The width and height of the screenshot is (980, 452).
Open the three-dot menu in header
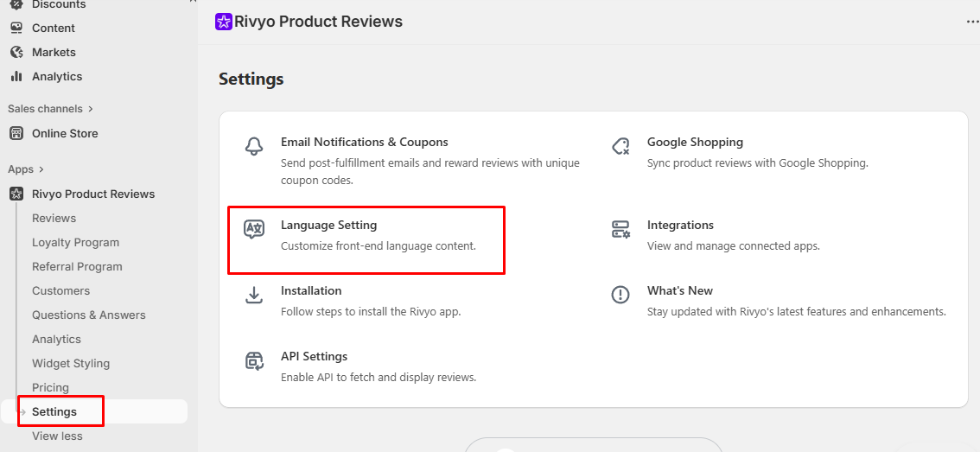[x=972, y=22]
